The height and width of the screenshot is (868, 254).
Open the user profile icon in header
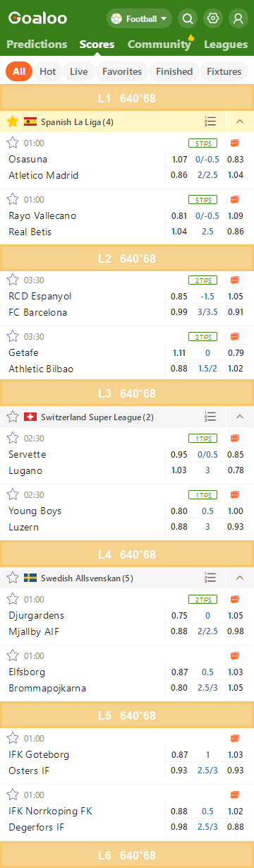pos(238,18)
